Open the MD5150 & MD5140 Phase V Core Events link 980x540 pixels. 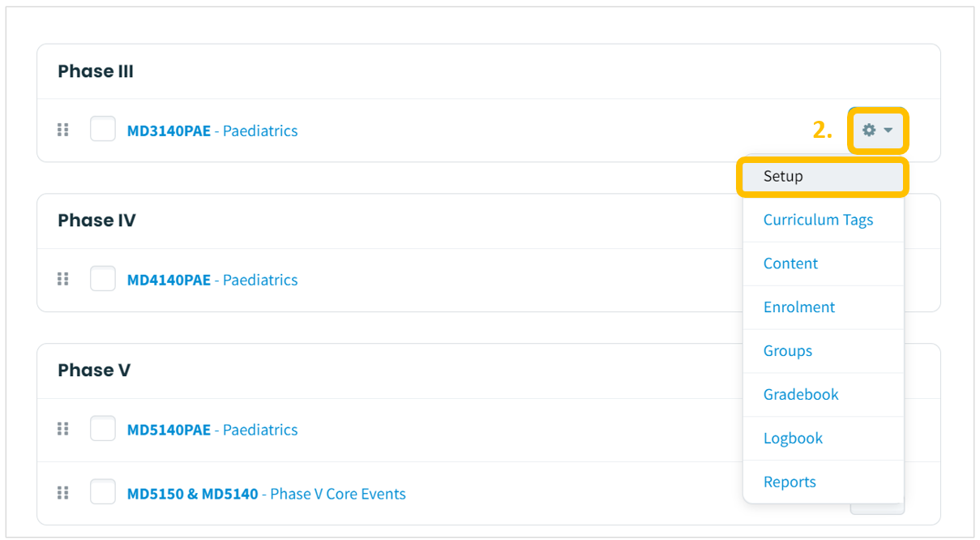tap(267, 494)
